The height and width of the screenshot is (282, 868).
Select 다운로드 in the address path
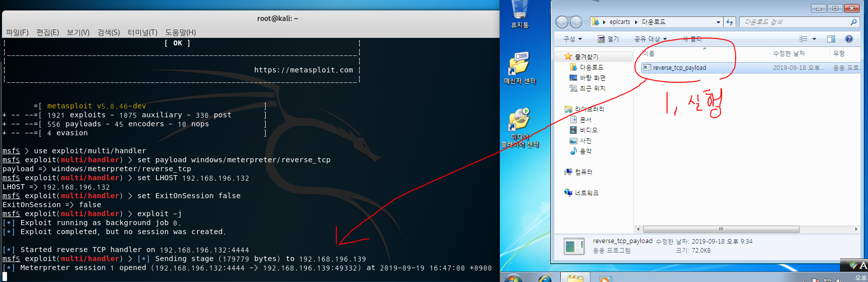pos(653,22)
